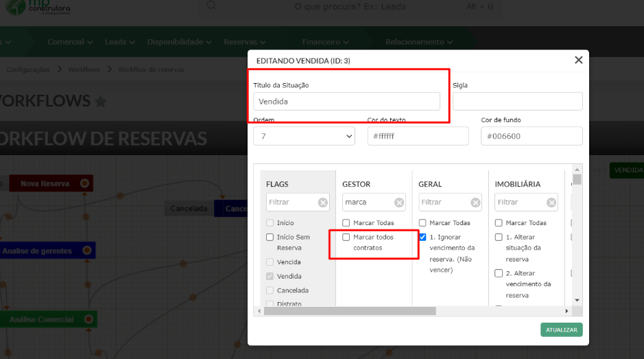Go to Configurações breadcrumb
Image resolution: width=644 pixels, height=359 pixels.
(x=28, y=69)
